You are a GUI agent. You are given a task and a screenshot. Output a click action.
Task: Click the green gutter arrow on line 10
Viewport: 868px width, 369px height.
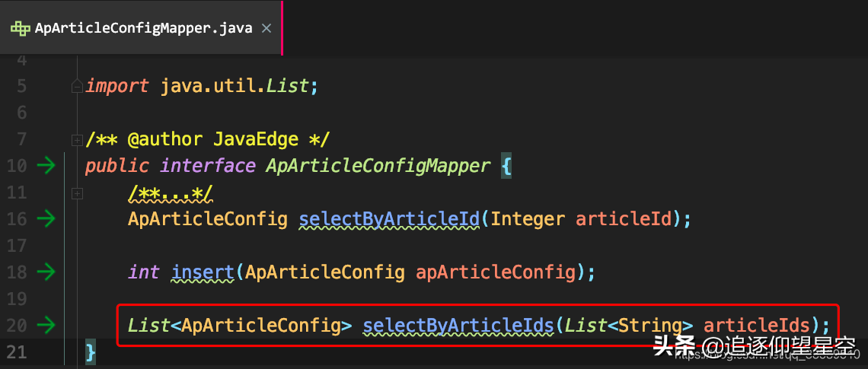point(46,165)
